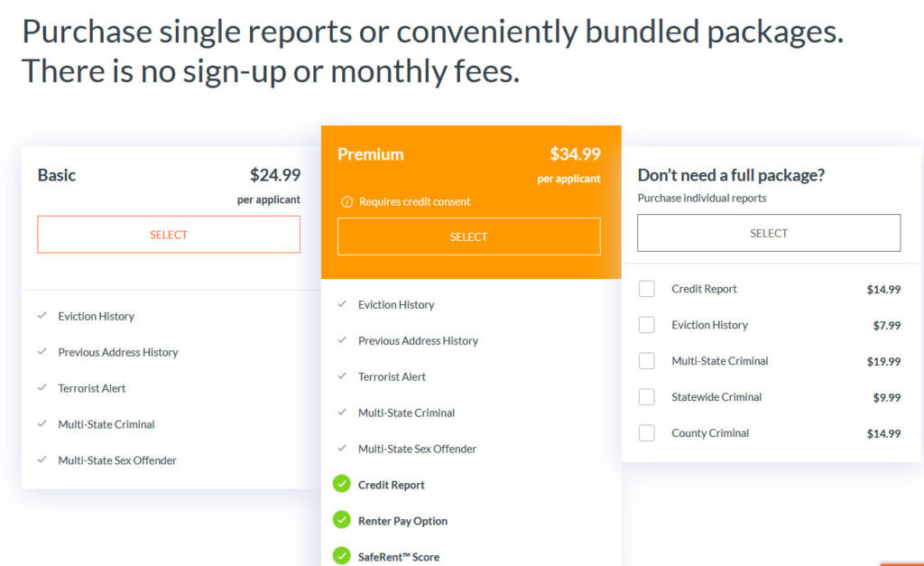924x566 pixels.
Task: Click SELECT under Don't need a full package
Action: click(768, 233)
